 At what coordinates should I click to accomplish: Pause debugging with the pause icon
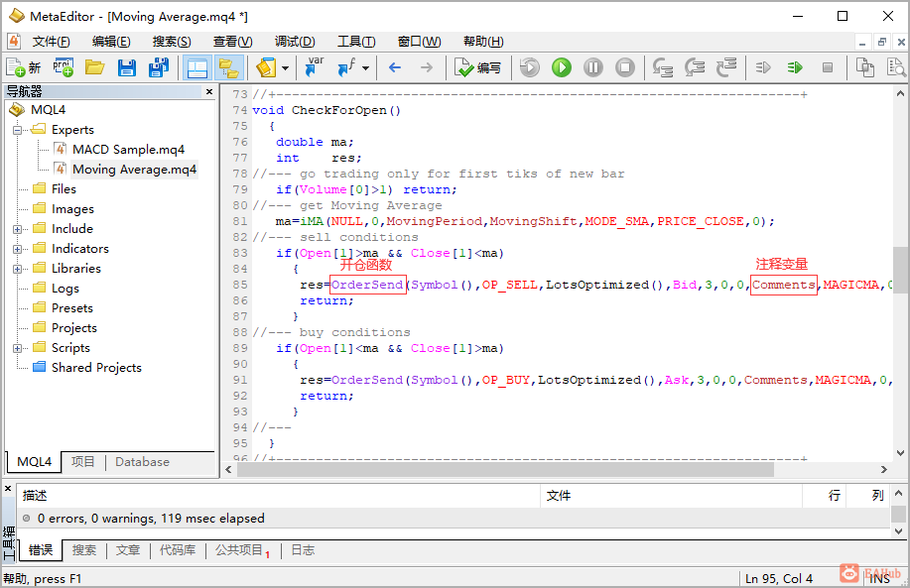[593, 67]
